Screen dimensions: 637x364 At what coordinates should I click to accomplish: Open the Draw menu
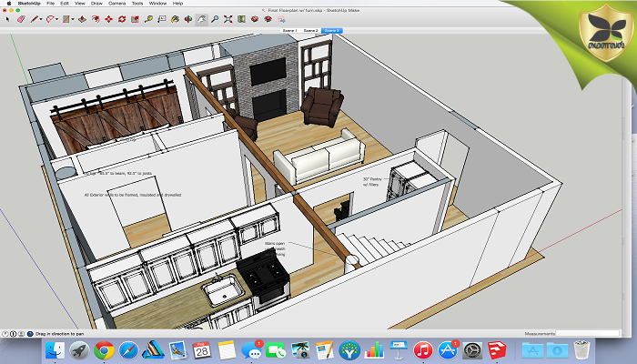click(x=96, y=4)
